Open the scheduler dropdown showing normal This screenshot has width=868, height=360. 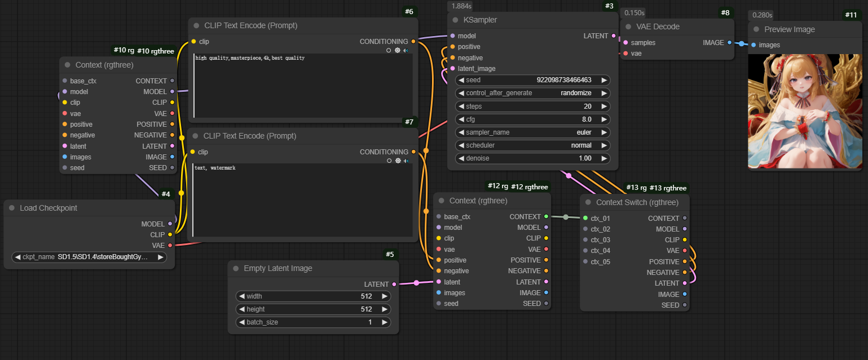pyautogui.click(x=532, y=145)
